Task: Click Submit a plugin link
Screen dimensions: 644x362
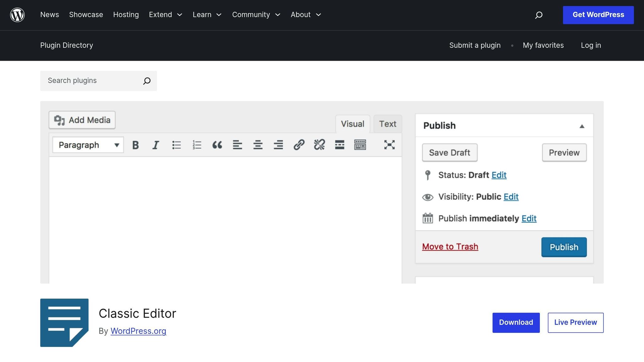Action: (x=475, y=45)
